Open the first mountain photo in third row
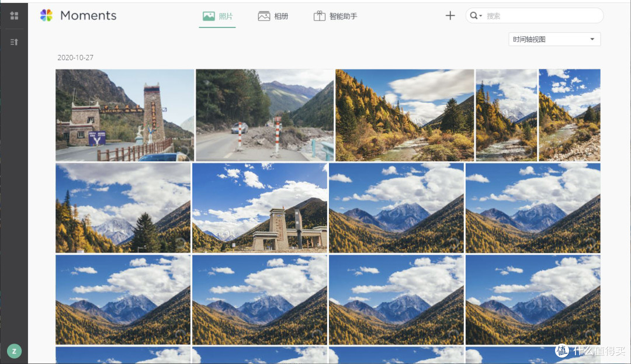This screenshot has width=631, height=364. pos(123,299)
